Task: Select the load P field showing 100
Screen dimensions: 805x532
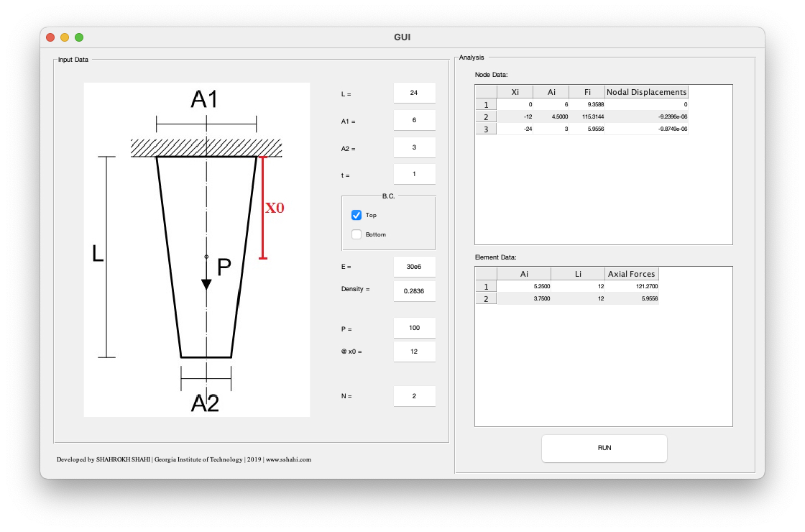Action: pos(414,327)
